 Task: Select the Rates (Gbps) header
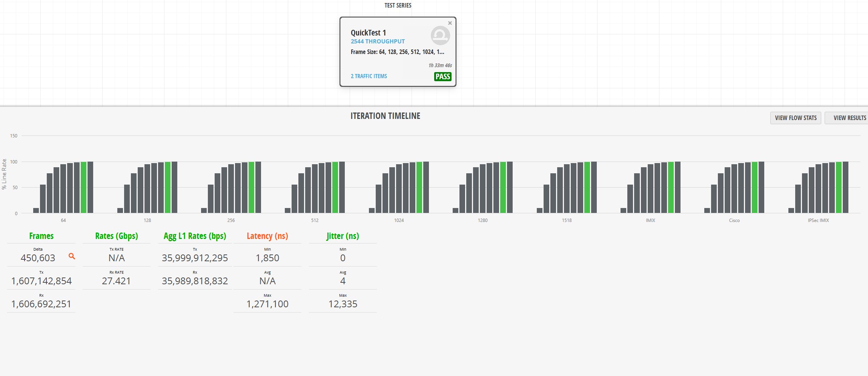(x=117, y=236)
